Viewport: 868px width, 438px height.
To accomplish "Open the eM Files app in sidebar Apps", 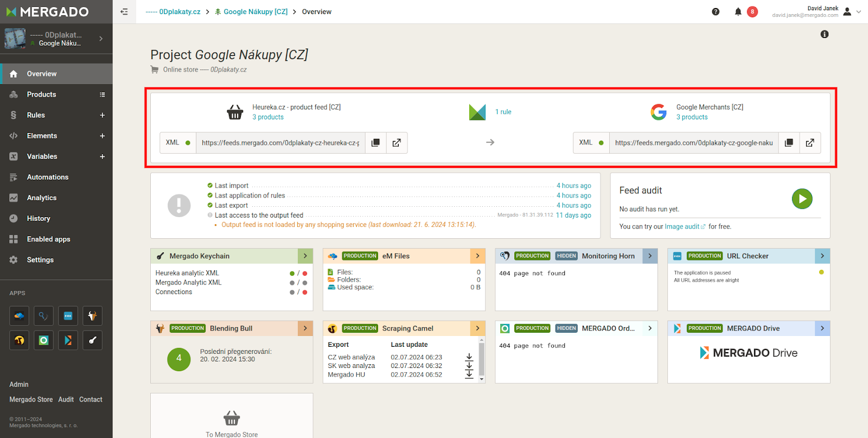I will point(19,316).
